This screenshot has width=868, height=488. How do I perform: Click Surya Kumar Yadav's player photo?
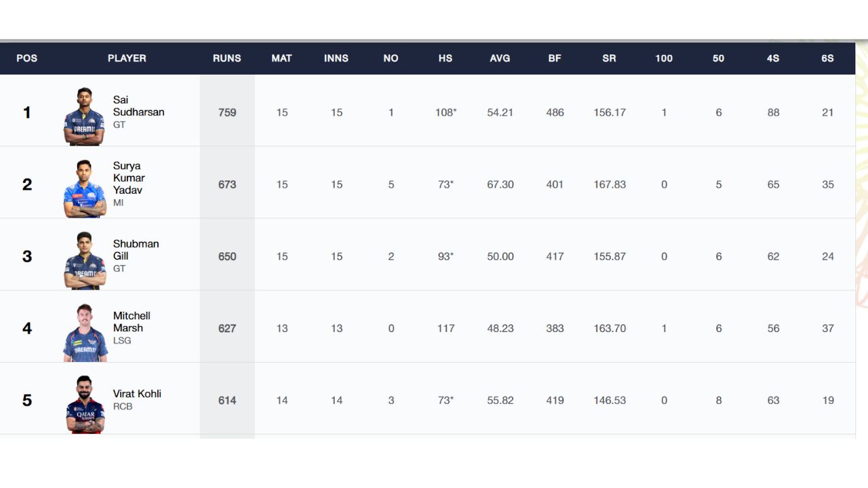(85, 188)
